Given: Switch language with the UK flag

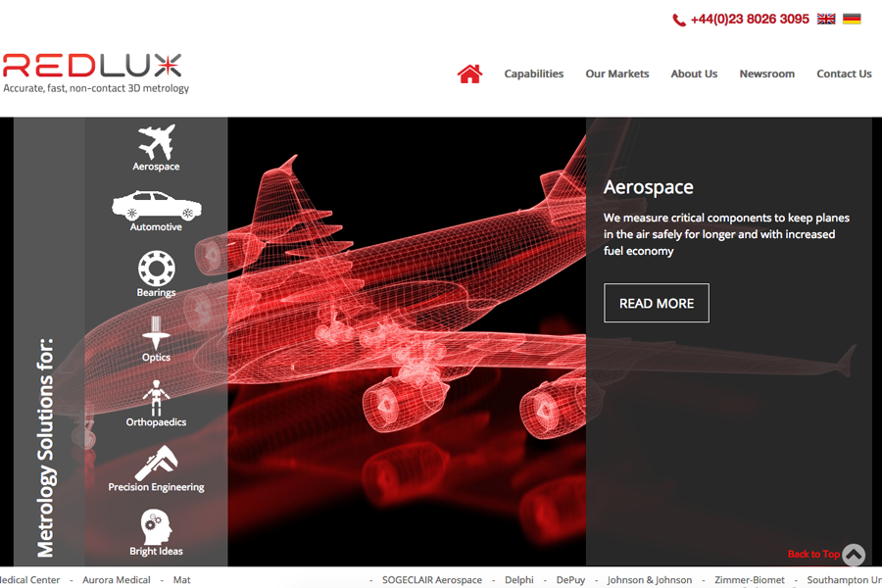Looking at the screenshot, I should point(826,20).
